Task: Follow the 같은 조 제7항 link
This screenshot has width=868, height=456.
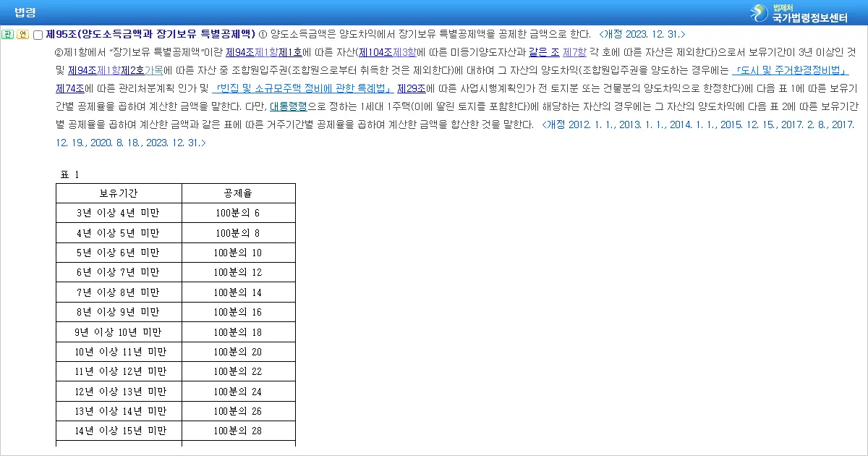Action: 558,52
